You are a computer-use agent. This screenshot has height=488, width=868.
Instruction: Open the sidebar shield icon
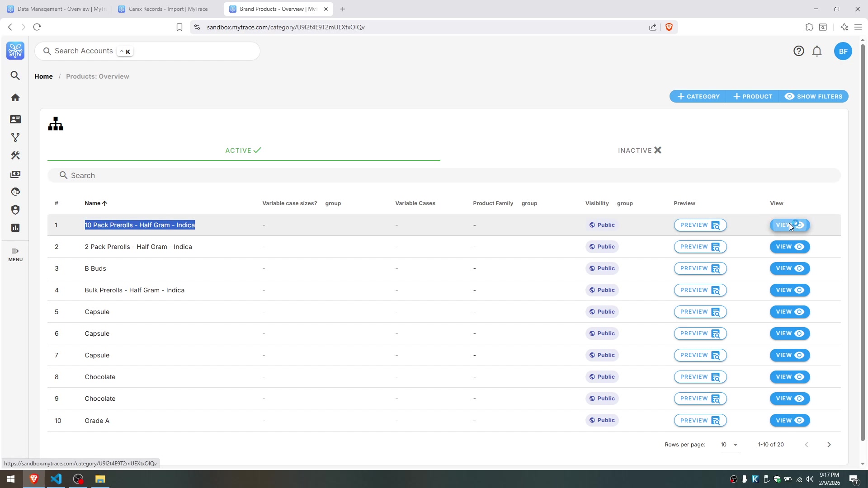[15, 210]
